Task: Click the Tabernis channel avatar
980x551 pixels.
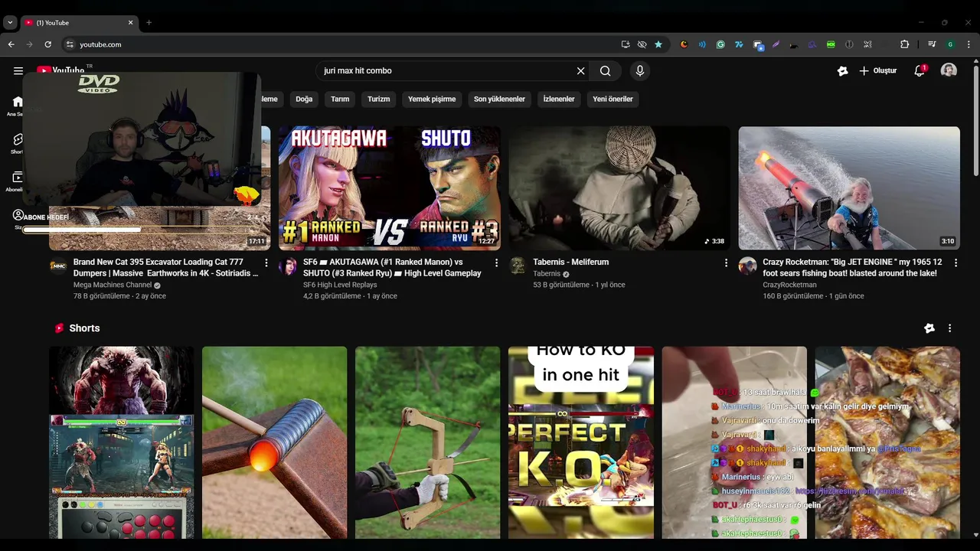Action: tap(518, 266)
